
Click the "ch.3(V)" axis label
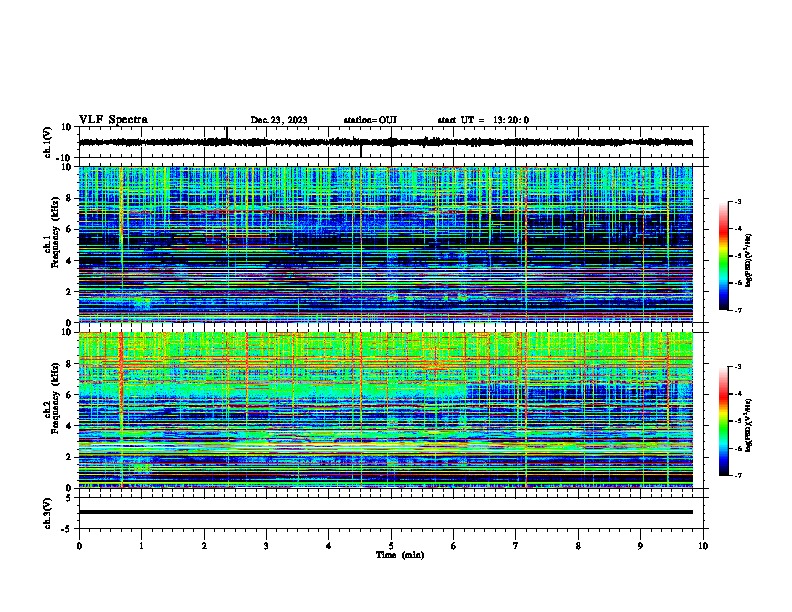pos(48,513)
